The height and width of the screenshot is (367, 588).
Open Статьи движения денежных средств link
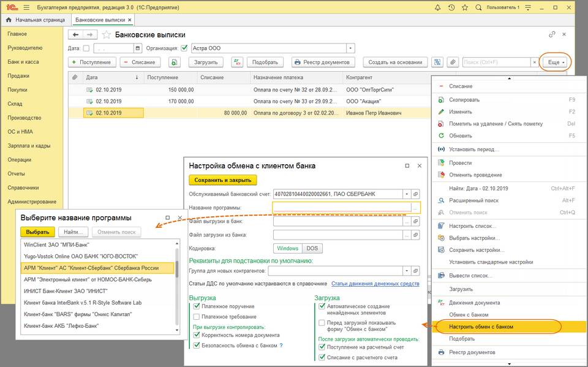pos(375,284)
